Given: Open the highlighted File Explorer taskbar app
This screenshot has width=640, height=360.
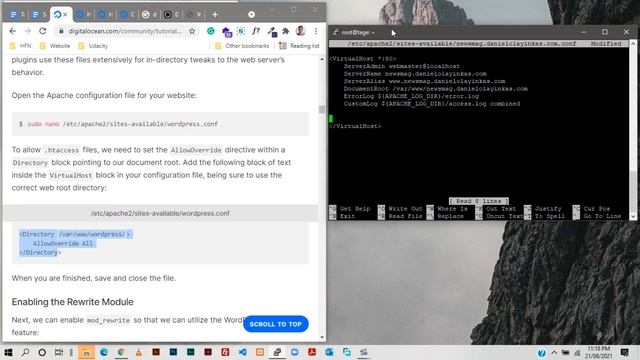Looking at the screenshot, I should pos(86,352).
